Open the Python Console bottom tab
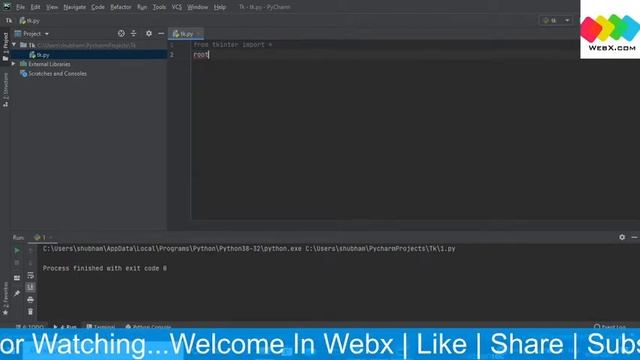This screenshot has width=640, height=360. (148, 327)
